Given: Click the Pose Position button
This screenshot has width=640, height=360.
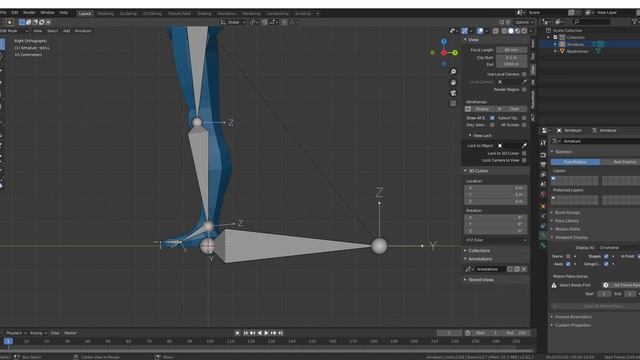Looking at the screenshot, I should [575, 162].
